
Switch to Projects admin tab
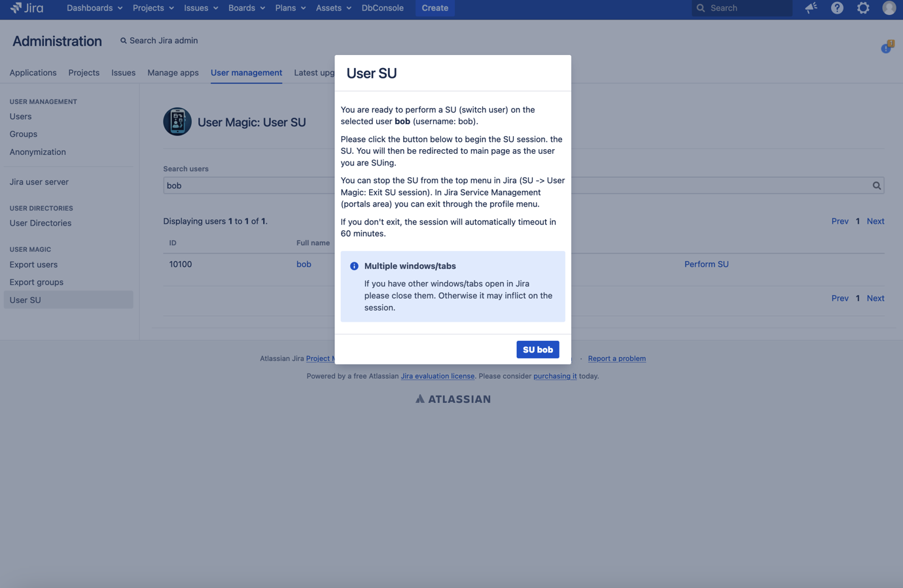[x=84, y=73]
